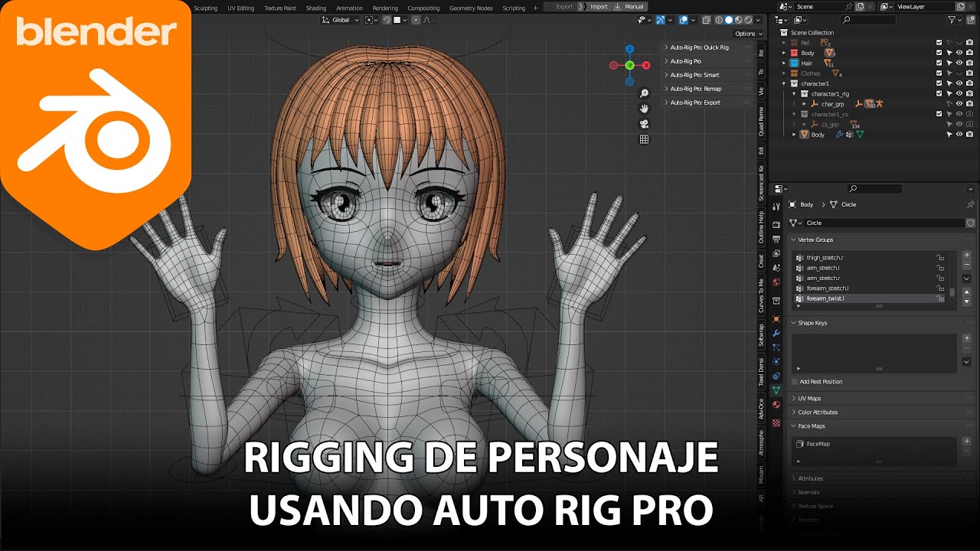Image resolution: width=980 pixels, height=551 pixels.
Task: Click the Manual button in top bar
Action: pos(629,6)
